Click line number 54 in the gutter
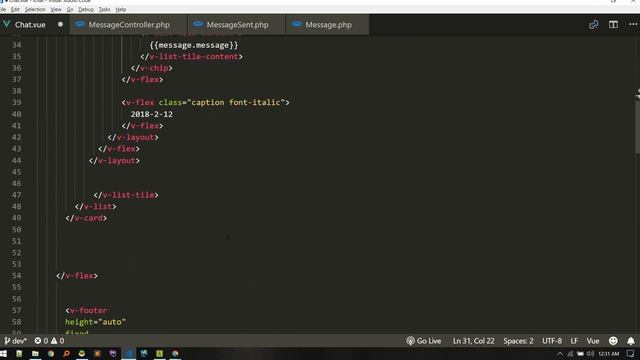 (x=16, y=276)
